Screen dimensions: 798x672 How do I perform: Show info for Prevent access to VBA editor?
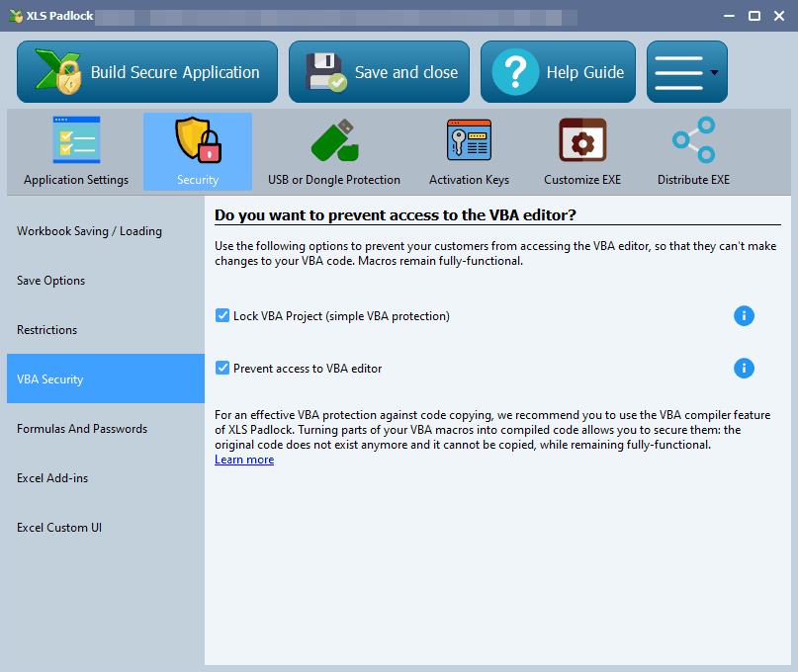pyautogui.click(x=744, y=369)
